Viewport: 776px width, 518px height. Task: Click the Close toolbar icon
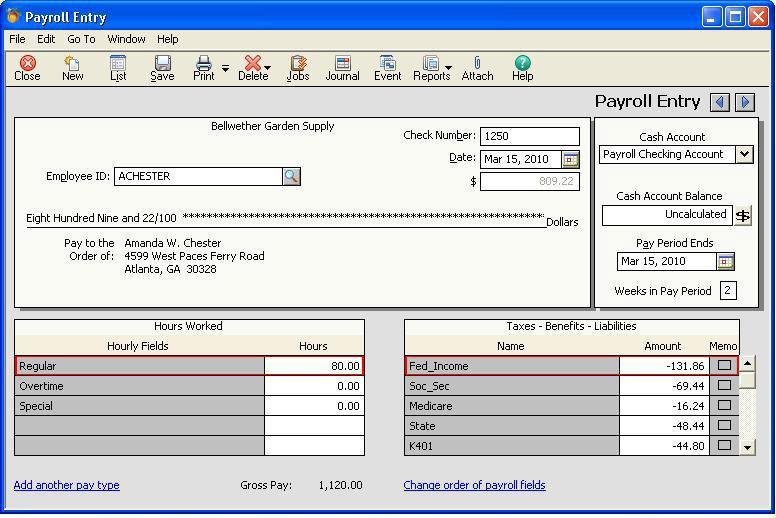27,68
